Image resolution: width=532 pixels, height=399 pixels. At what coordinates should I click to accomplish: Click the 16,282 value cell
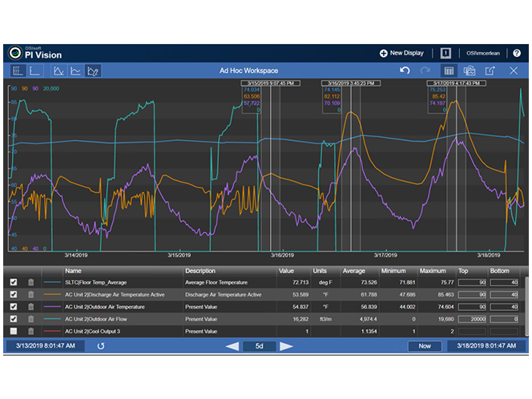[300, 319]
